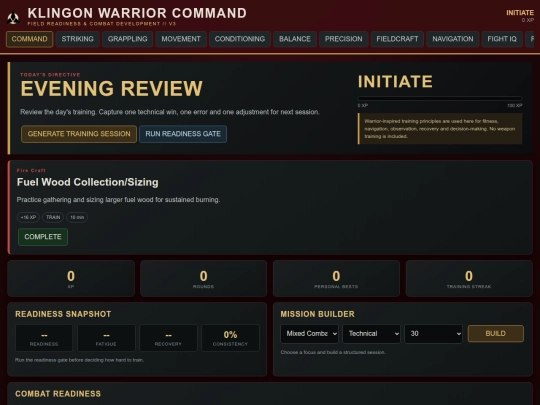The width and height of the screenshot is (540, 405).
Task: Click the MISSION BUILDER heading
Action: pos(317,314)
